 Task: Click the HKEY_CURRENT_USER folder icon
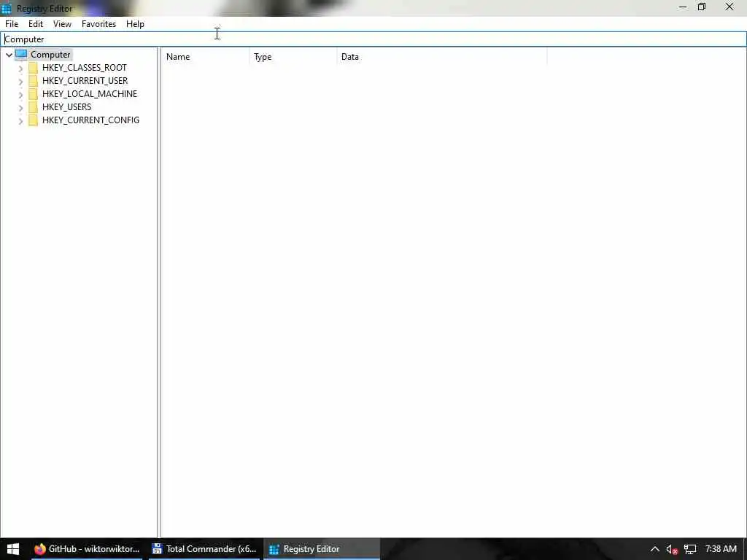point(33,80)
